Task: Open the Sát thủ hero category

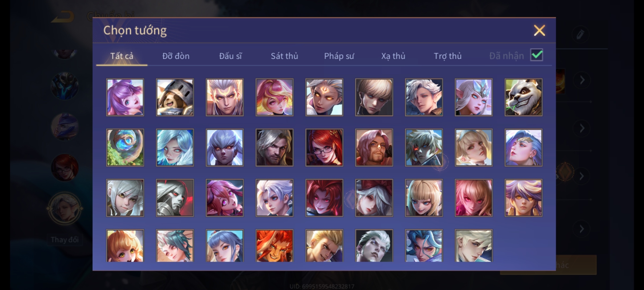Action: point(284,56)
